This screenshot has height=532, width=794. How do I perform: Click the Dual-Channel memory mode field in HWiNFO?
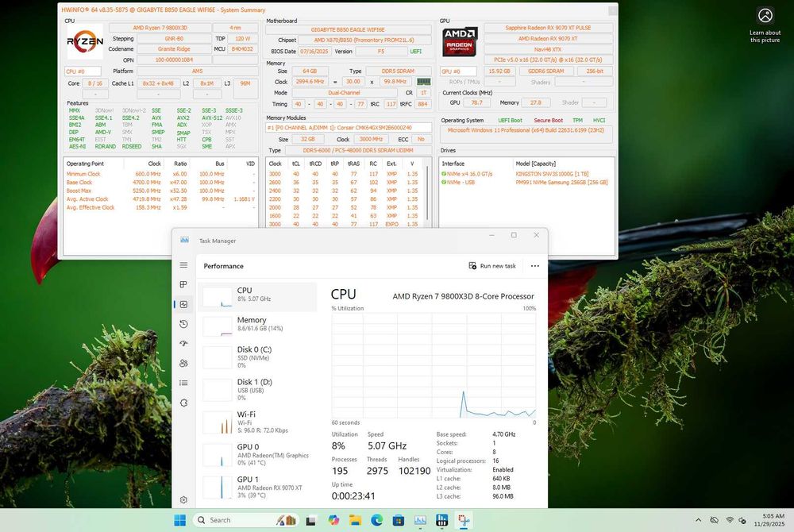coord(344,93)
